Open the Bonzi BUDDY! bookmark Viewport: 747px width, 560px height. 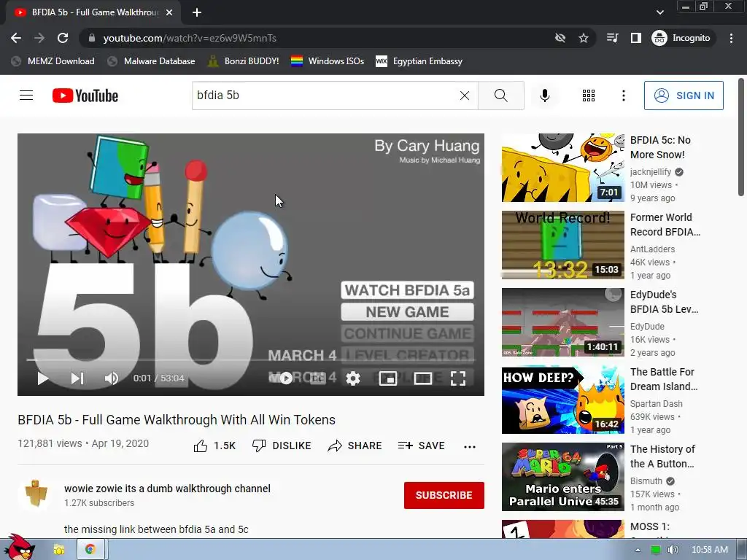[244, 61]
